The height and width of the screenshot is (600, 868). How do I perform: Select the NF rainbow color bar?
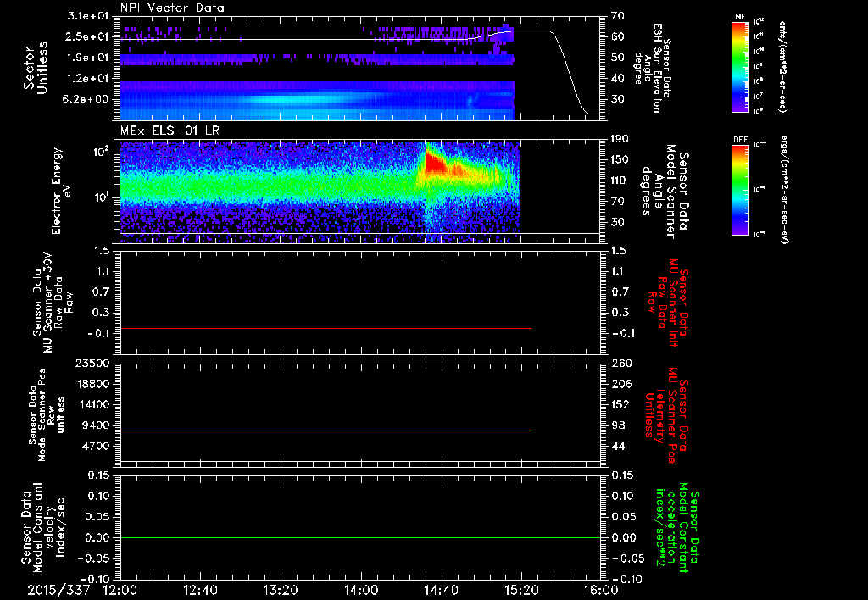click(x=740, y=67)
